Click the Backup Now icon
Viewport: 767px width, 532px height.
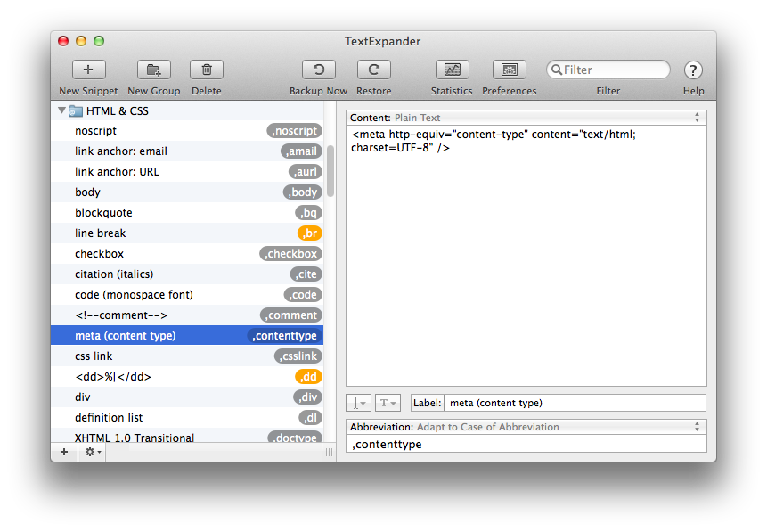pyautogui.click(x=318, y=70)
